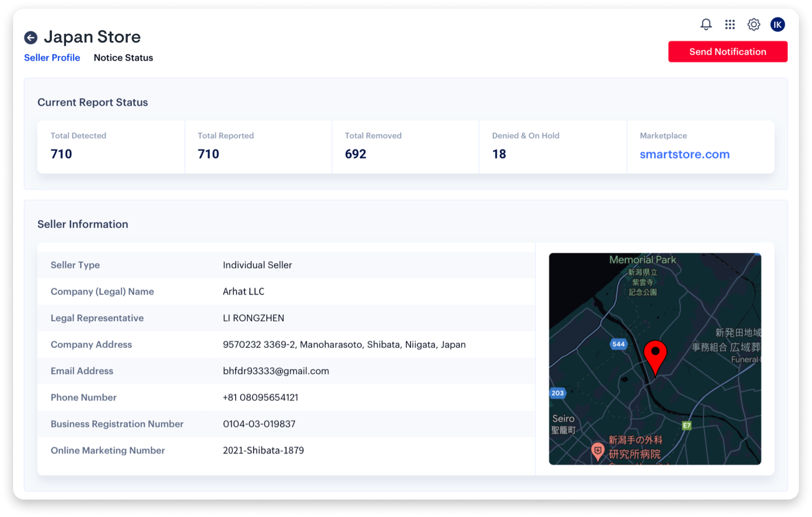
Task: Select the red location pin on the map
Action: pyautogui.click(x=655, y=356)
